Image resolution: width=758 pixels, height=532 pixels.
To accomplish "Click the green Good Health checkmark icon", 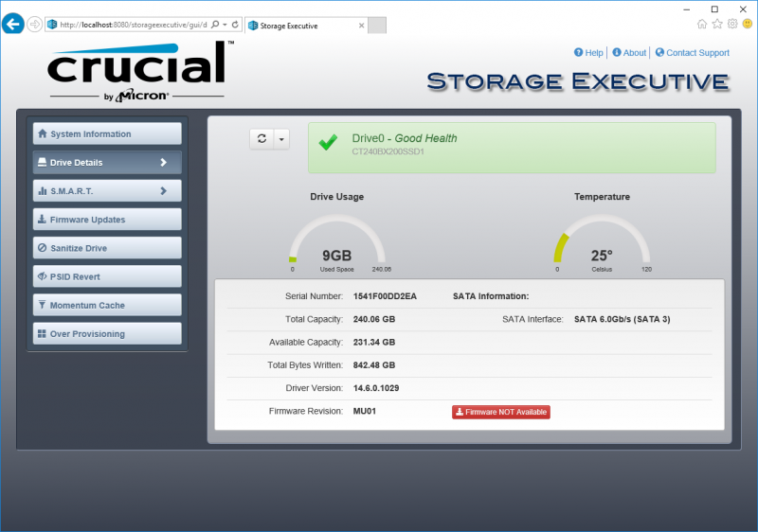I will 328,142.
